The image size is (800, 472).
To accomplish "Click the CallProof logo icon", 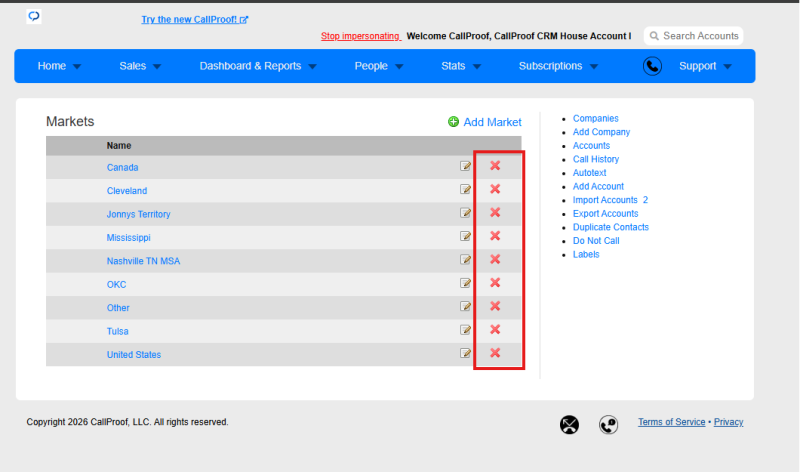I will tap(34, 16).
